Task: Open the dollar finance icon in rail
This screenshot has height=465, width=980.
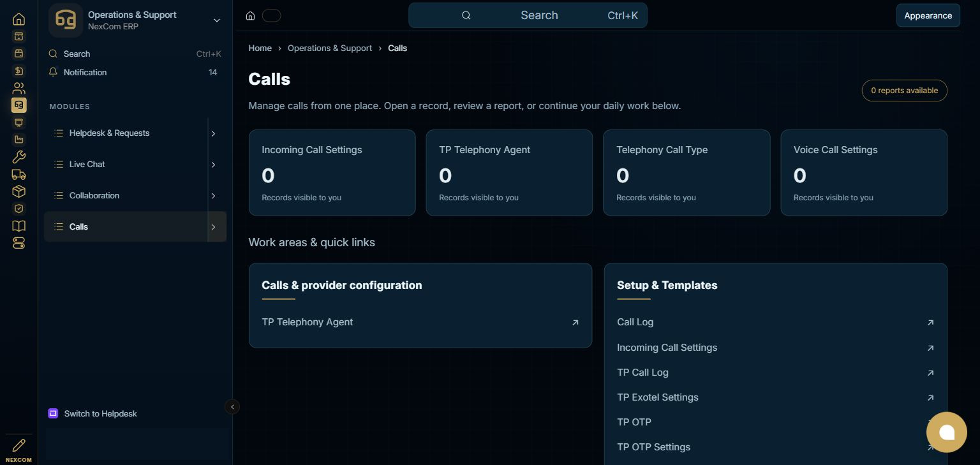Action: 19,71
